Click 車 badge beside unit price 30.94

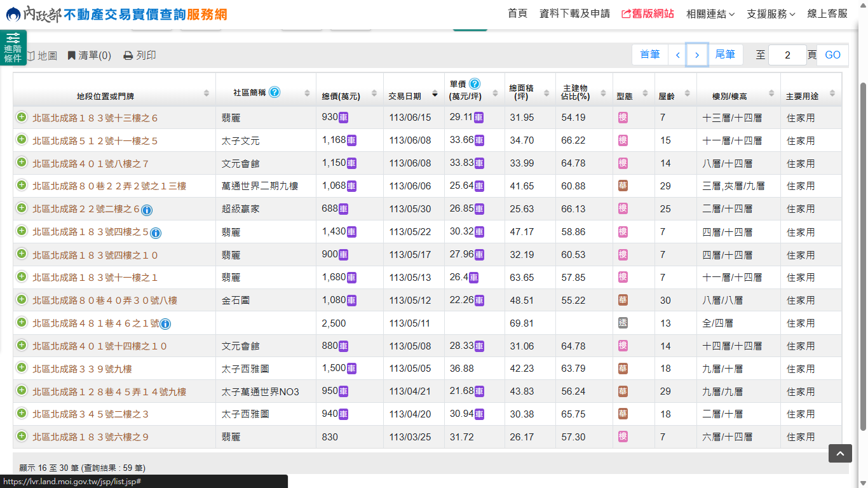tap(479, 414)
